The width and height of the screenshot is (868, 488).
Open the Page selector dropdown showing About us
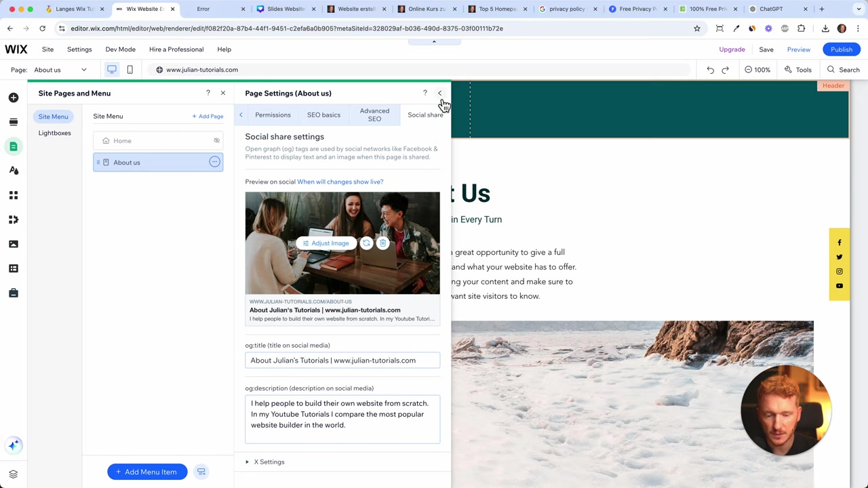61,70
